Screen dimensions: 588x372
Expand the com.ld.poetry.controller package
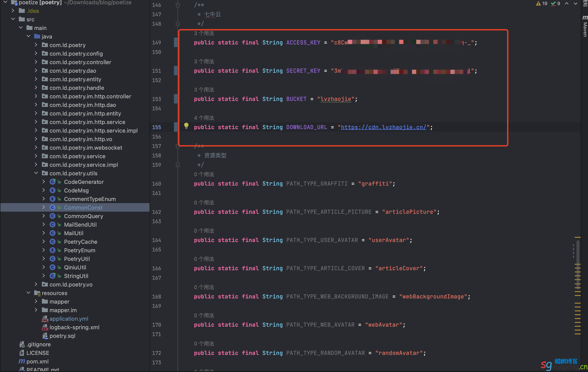coord(36,62)
